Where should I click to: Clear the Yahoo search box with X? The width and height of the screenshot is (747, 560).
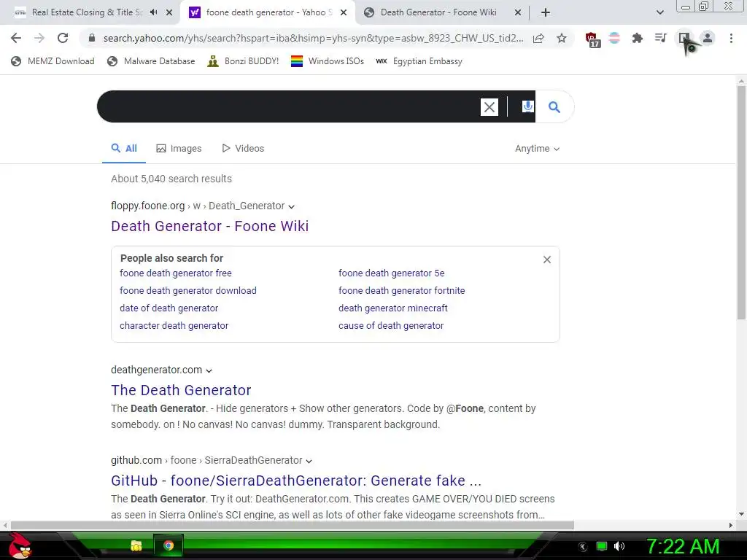(x=489, y=107)
